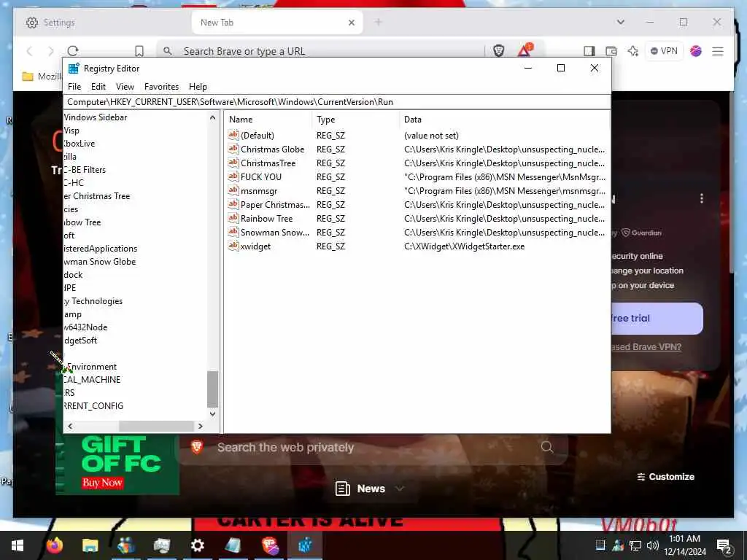This screenshot has width=747, height=560.
Task: Open the View menu in Registry Editor
Action: [x=125, y=87]
